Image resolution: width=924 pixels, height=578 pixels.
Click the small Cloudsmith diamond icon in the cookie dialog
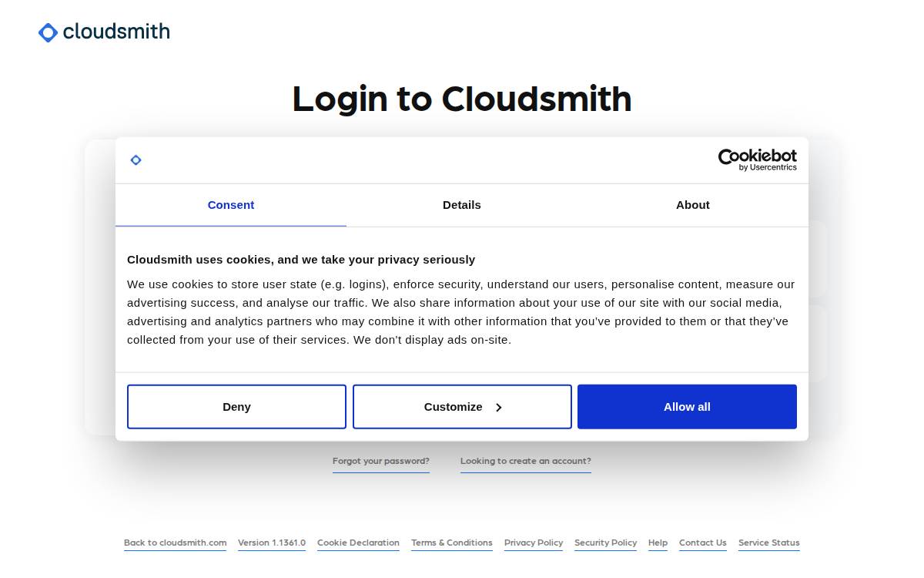tap(136, 160)
